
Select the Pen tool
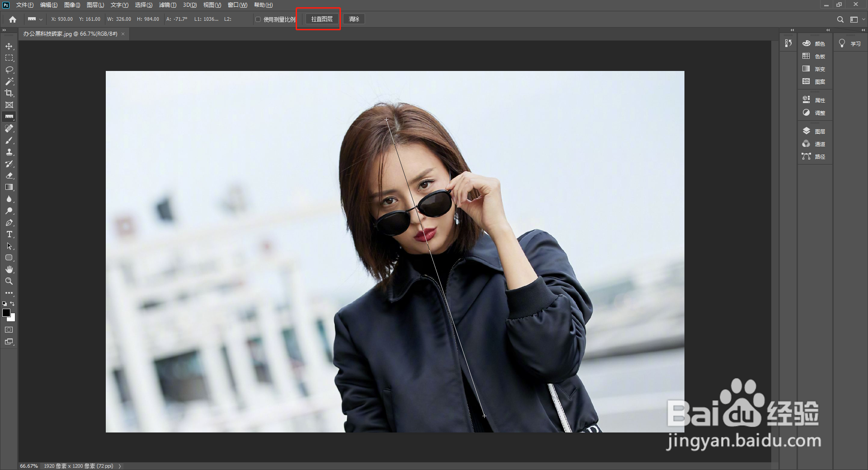9,222
